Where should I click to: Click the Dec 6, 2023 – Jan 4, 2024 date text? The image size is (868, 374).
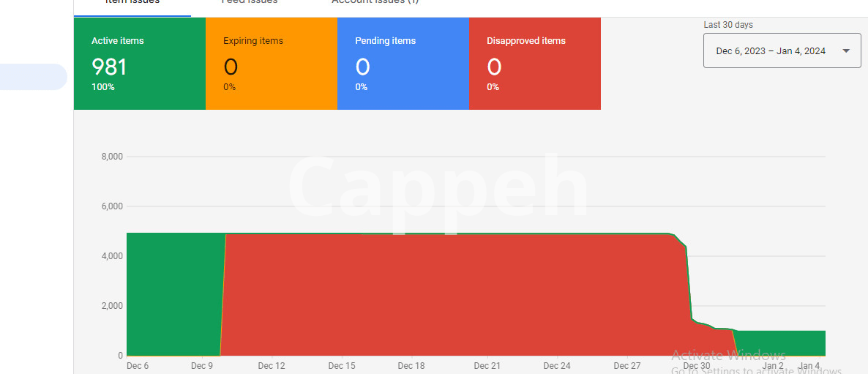point(771,51)
